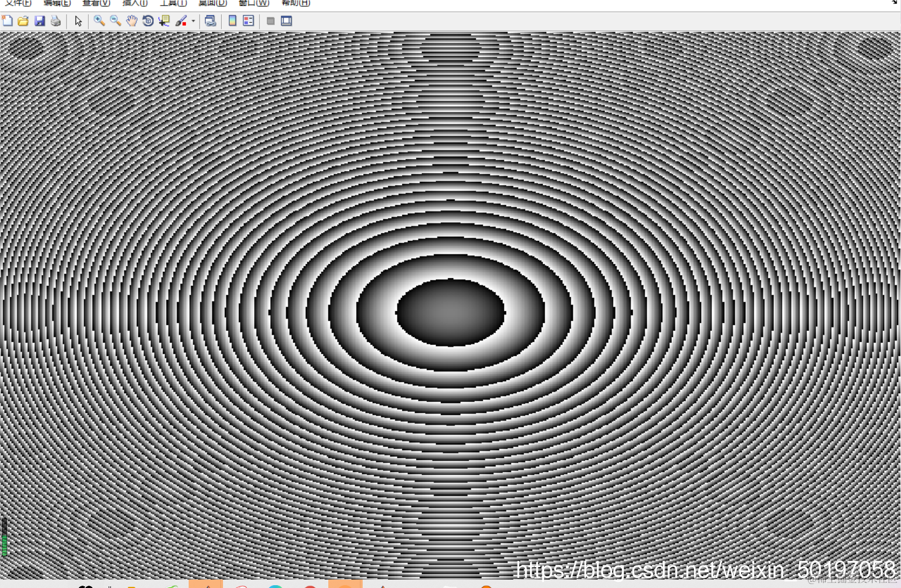Image resolution: width=901 pixels, height=588 pixels.
Task: Expand the brush color dropdown arrow
Action: coord(193,21)
